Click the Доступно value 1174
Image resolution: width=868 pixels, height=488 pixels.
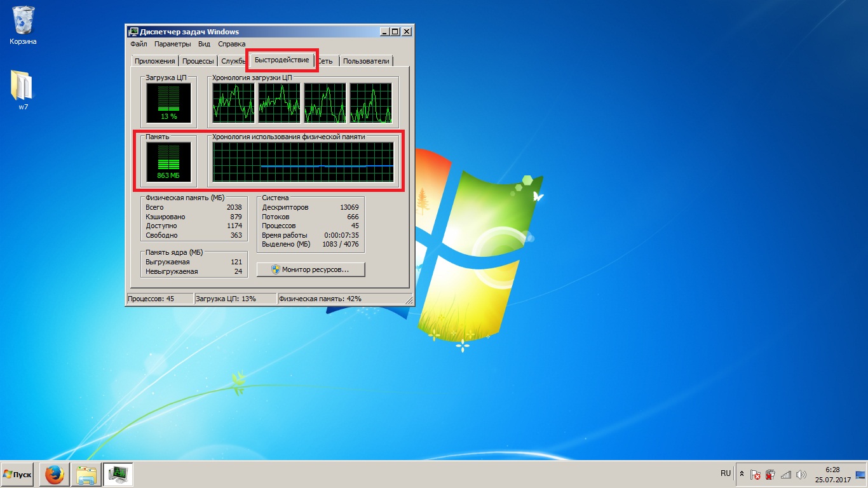[x=234, y=226]
